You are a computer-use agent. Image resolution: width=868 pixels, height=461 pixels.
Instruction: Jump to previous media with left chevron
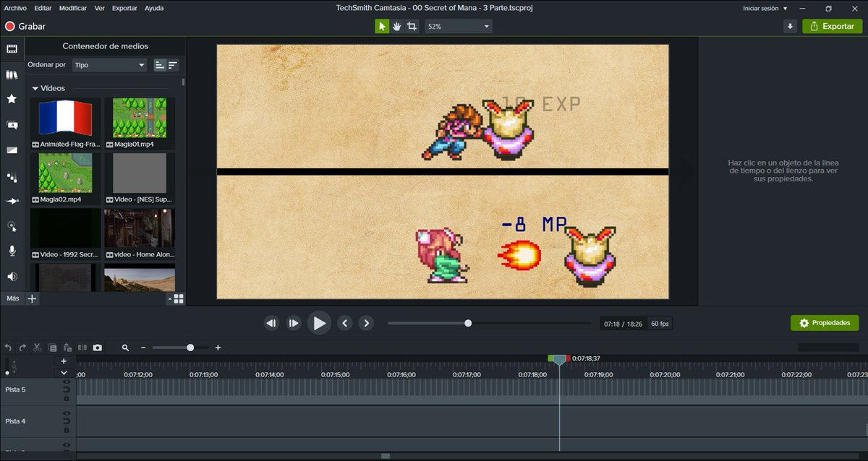point(345,323)
